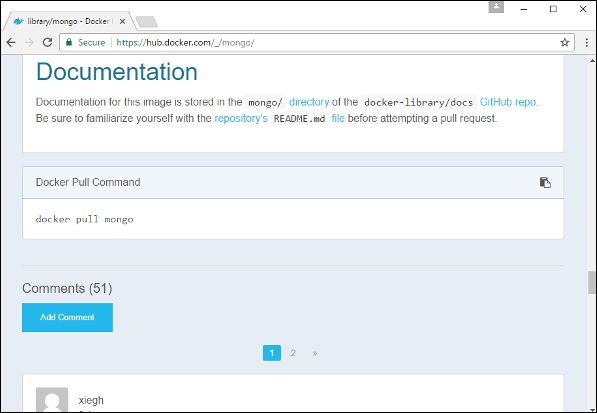Image resolution: width=597 pixels, height=413 pixels.
Task: Click the scrollbar up arrow
Action: click(592, 61)
